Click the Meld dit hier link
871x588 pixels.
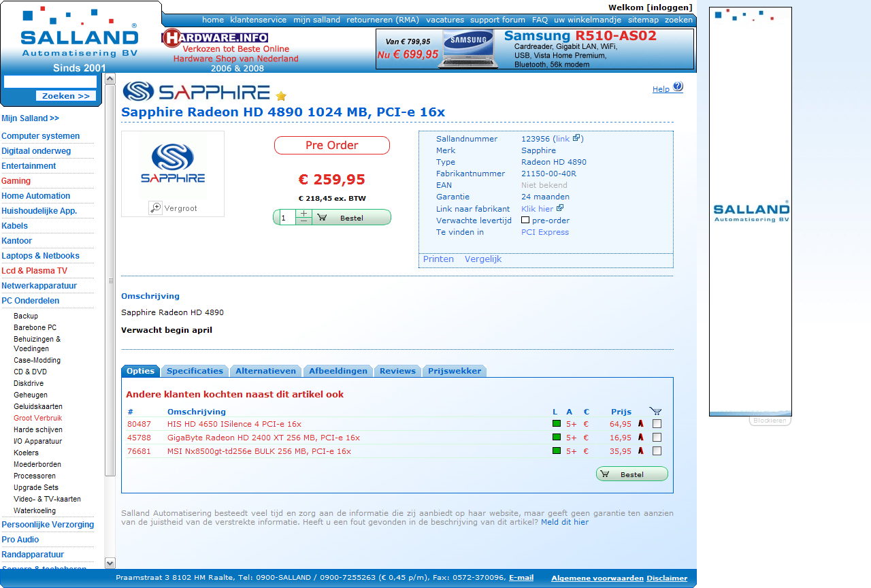click(x=565, y=522)
